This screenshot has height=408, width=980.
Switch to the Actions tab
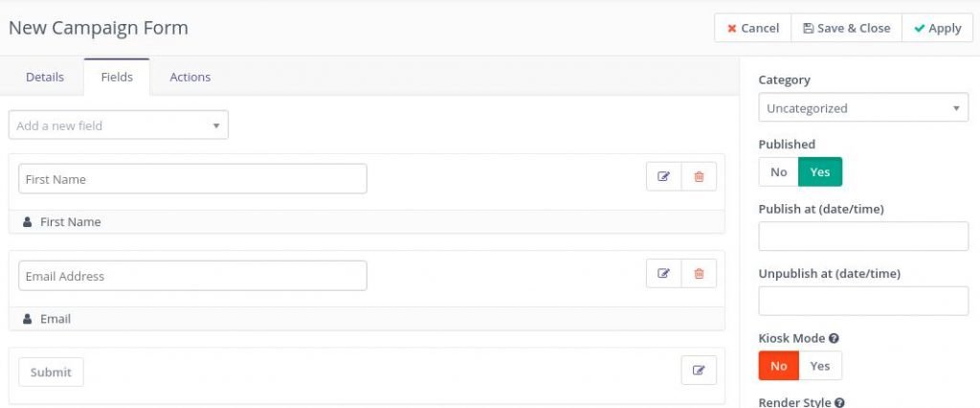coord(190,77)
